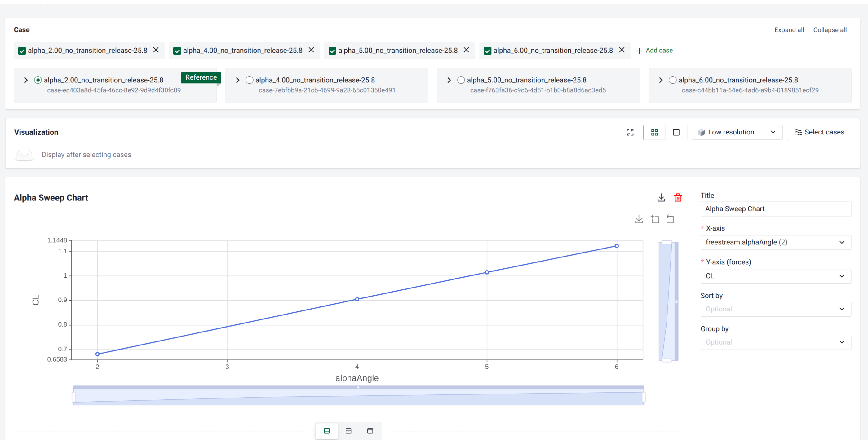Open the Sort by dropdown
This screenshot has height=440, width=868.
(776, 309)
